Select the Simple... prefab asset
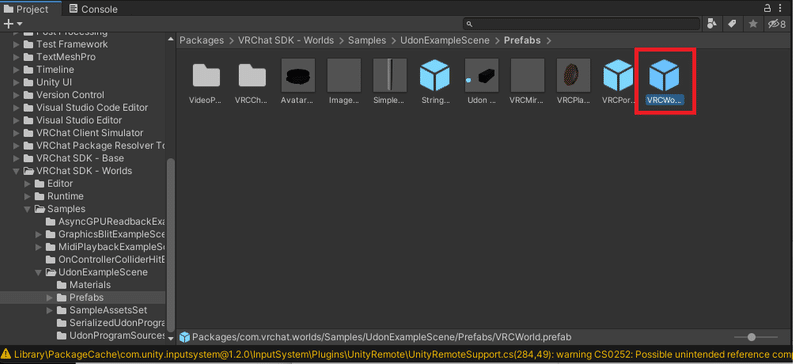800x364 pixels. point(390,76)
